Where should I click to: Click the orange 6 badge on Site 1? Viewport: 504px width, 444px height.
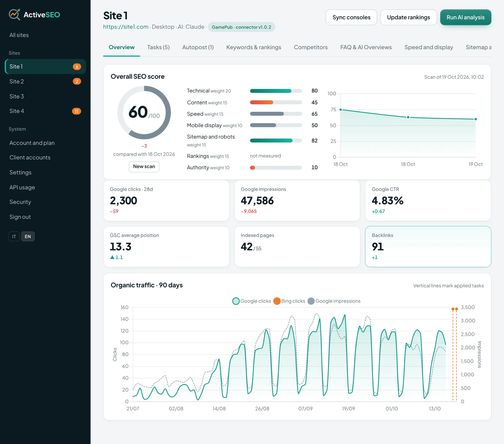(77, 67)
